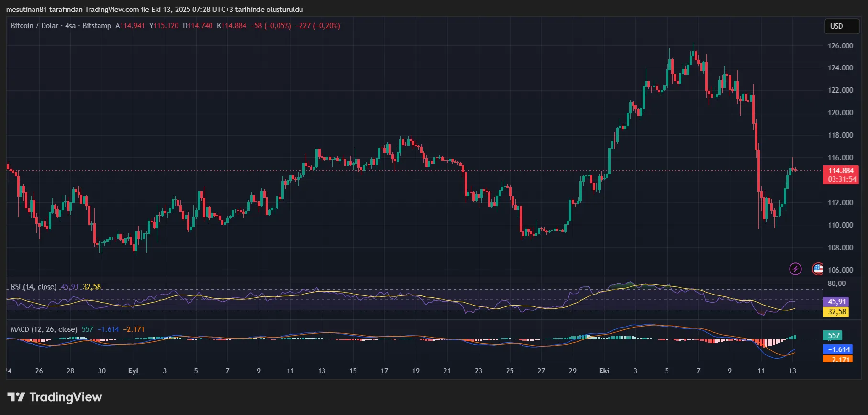Click the orange -2.171 signal value tag

pos(837,359)
